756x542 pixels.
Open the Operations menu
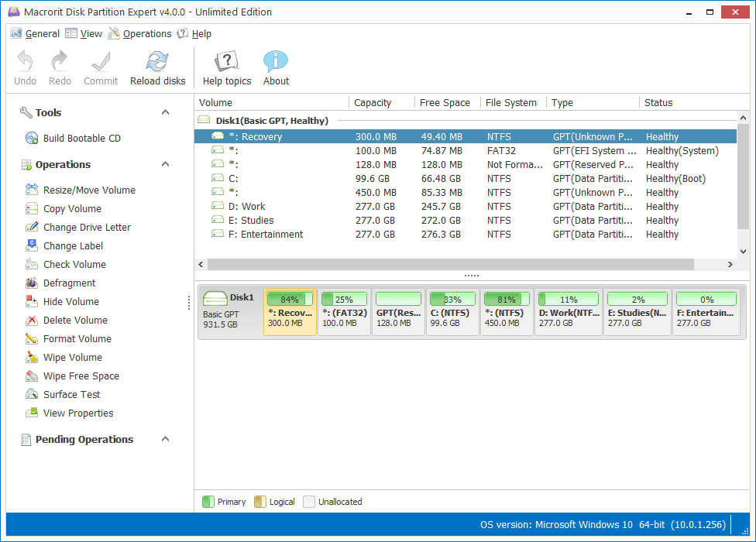pos(140,34)
